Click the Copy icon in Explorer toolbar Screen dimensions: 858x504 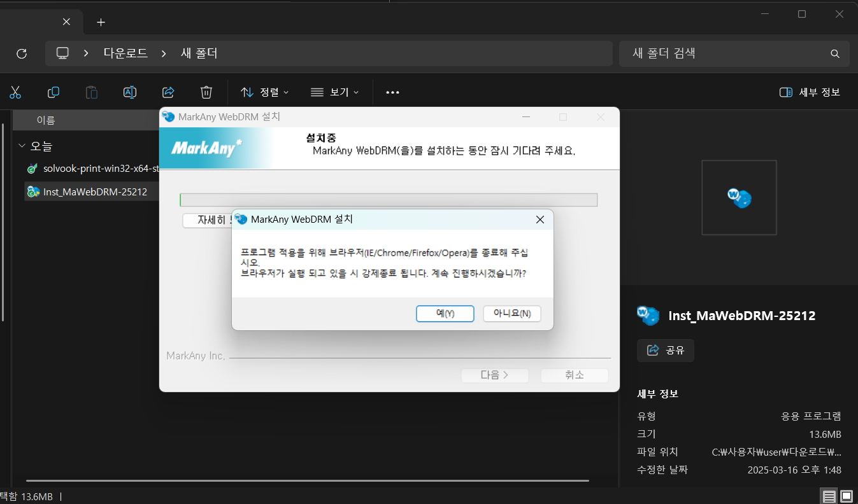(x=54, y=92)
